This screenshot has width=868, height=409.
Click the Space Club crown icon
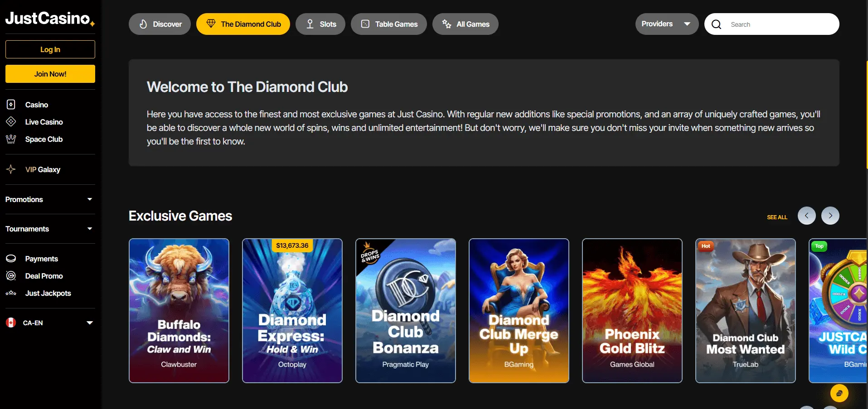click(x=11, y=139)
